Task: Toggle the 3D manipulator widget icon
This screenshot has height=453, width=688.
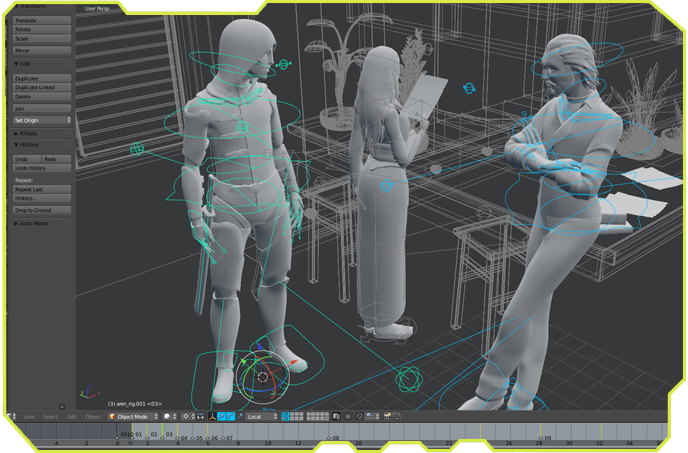Action: pyautogui.click(x=212, y=416)
